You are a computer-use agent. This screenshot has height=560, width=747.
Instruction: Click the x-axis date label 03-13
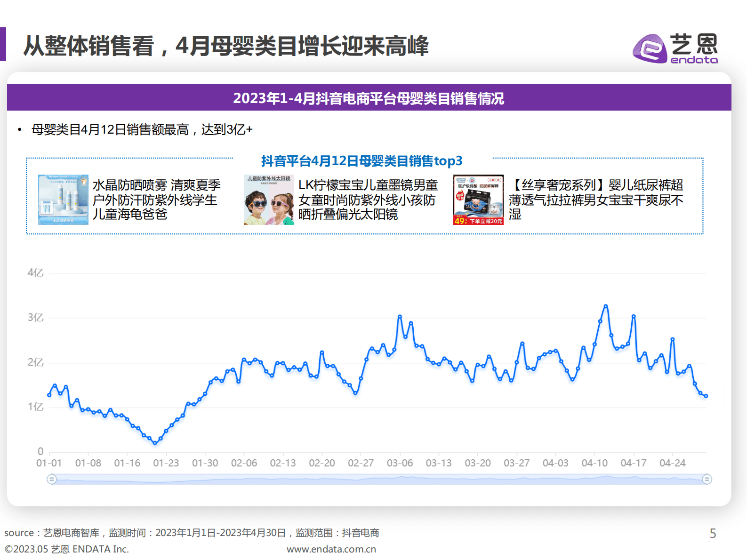[x=439, y=463]
